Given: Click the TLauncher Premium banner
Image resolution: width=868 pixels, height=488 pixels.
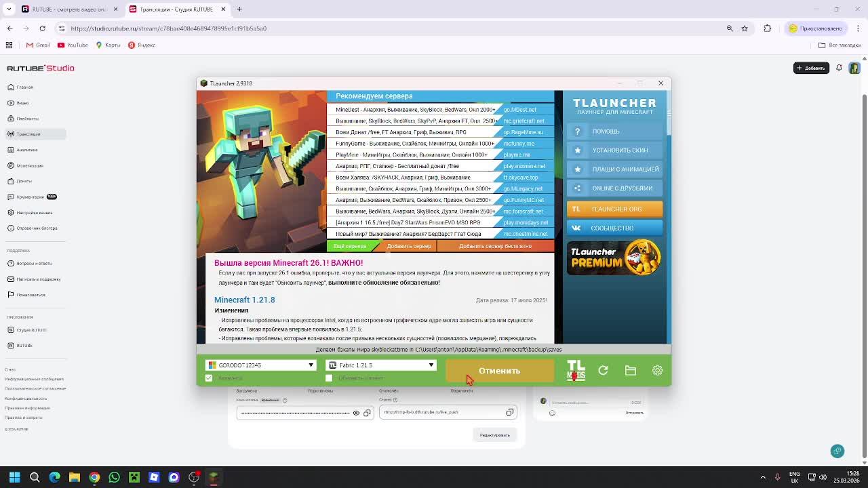Looking at the screenshot, I should pos(614,258).
